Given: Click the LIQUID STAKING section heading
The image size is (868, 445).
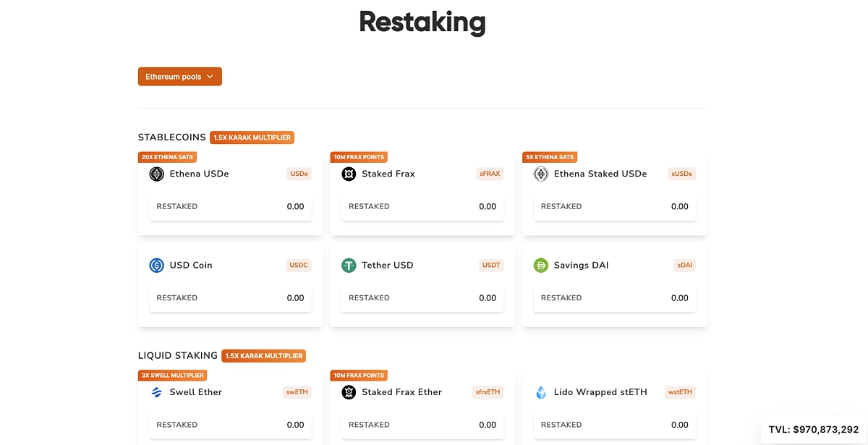Looking at the screenshot, I should click(x=178, y=356).
